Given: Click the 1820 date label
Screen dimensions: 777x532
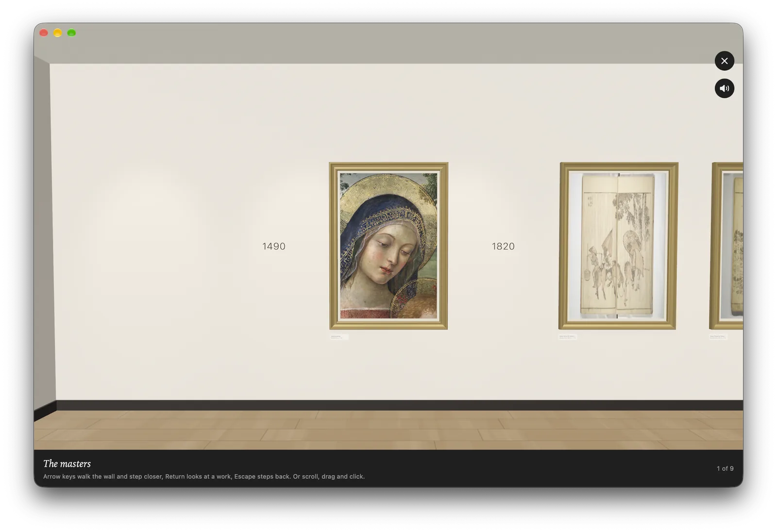Looking at the screenshot, I should (503, 246).
